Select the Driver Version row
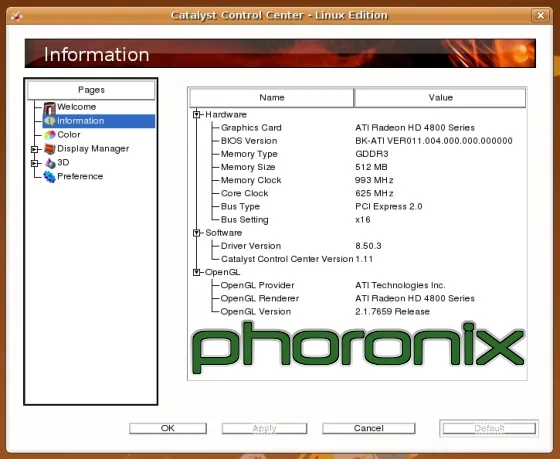 tap(358, 246)
